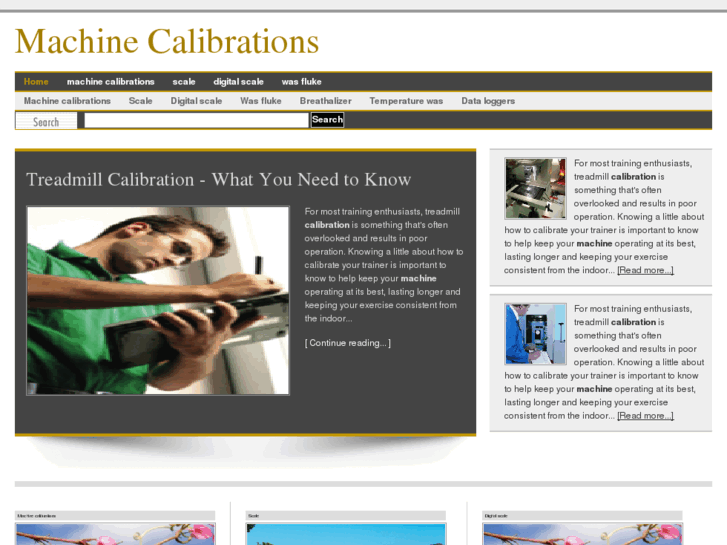Open the Data loggers category tab
The height and width of the screenshot is (545, 727).
(488, 101)
